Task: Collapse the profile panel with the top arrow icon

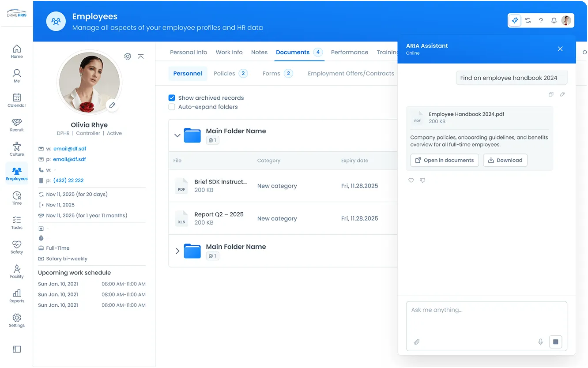Action: click(x=141, y=56)
